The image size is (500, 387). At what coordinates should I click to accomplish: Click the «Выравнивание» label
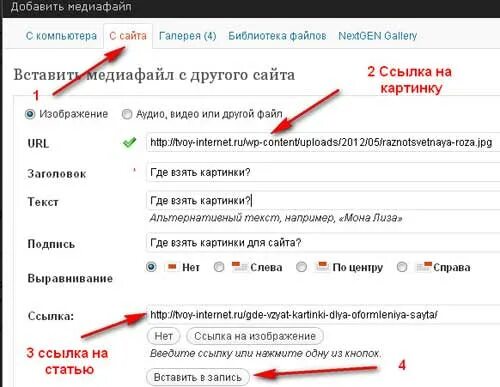[70, 278]
